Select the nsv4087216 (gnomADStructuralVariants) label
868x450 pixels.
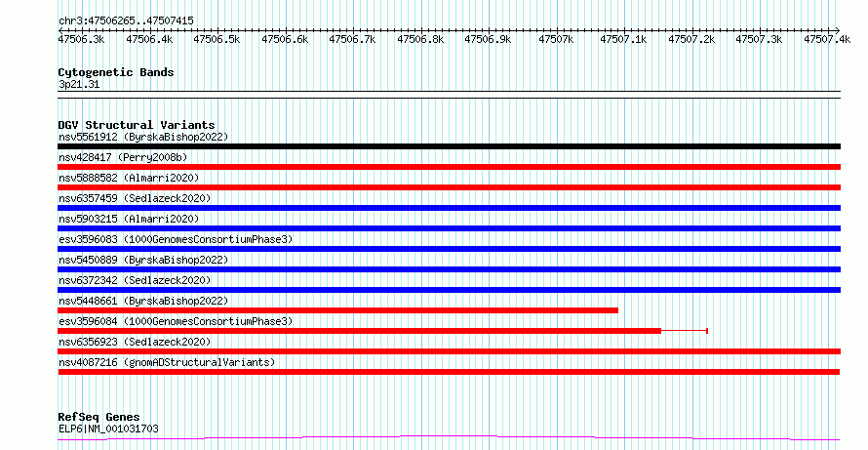click(x=167, y=362)
